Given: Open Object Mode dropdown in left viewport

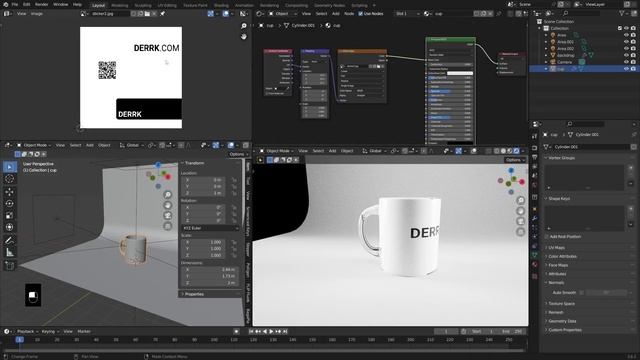Looking at the screenshot, I should (x=34, y=145).
